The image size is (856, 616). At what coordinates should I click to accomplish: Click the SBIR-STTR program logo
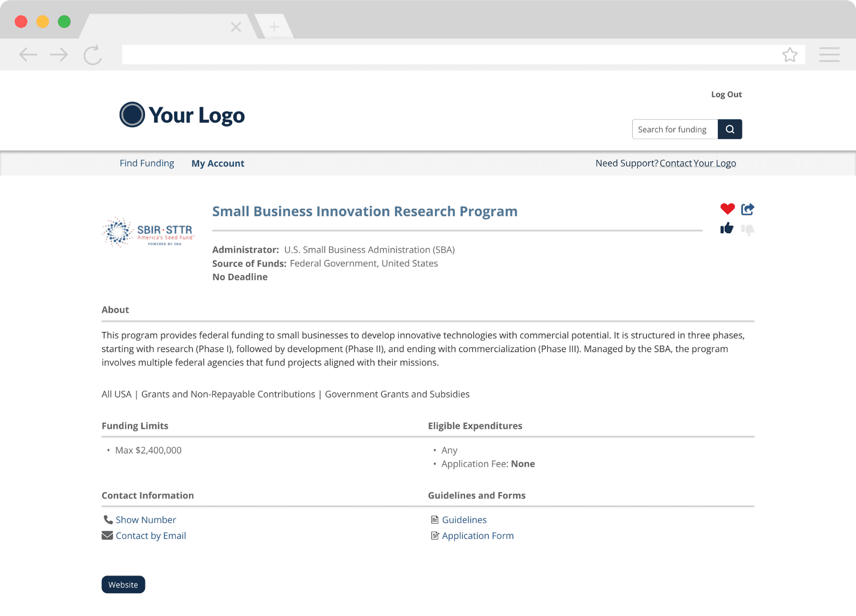[148, 232]
